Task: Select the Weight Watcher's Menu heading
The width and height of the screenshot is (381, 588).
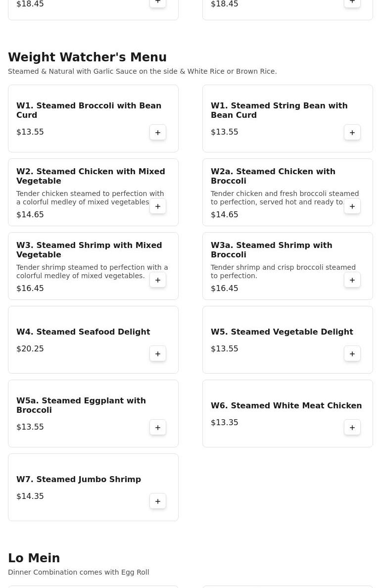Action: tap(87, 57)
